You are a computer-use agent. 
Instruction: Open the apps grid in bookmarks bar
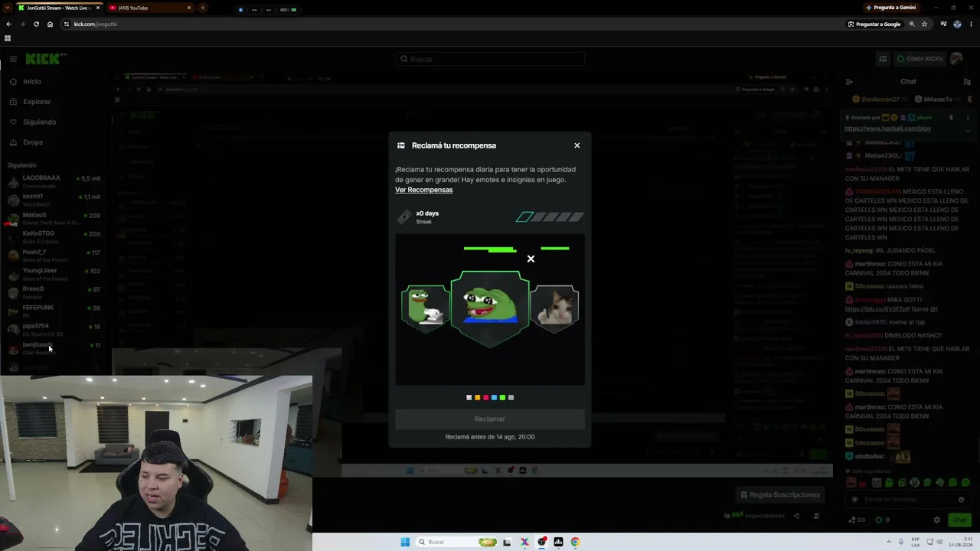tap(8, 38)
